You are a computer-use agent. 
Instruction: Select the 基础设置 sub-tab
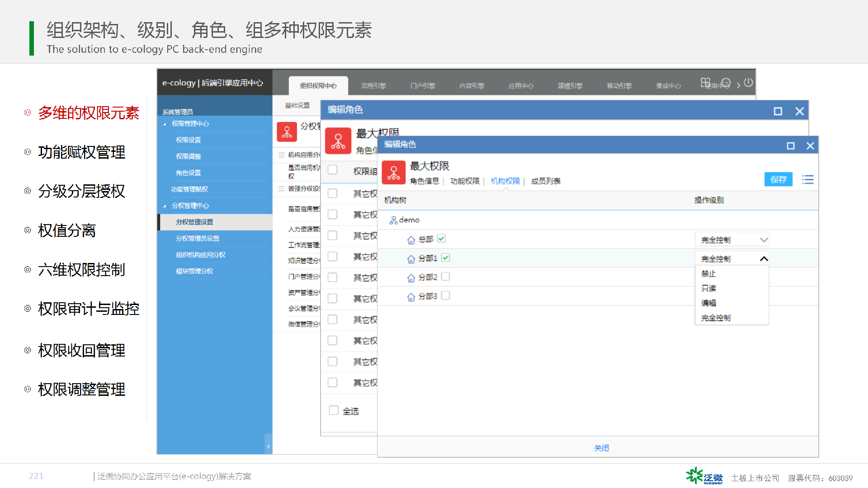(x=297, y=105)
